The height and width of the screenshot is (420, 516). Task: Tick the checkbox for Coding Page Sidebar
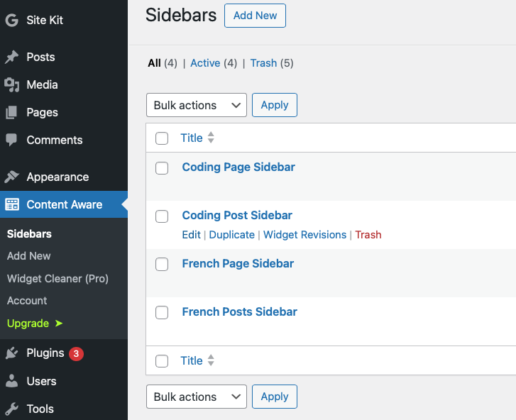coord(162,168)
